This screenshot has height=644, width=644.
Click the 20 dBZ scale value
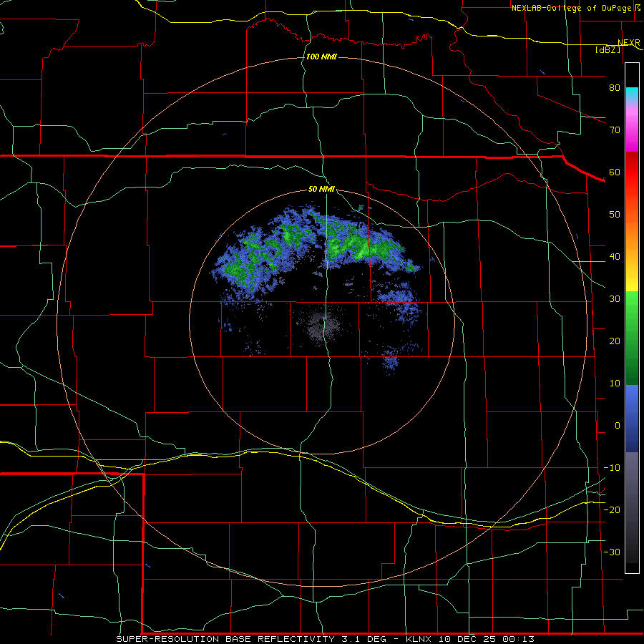[x=615, y=341]
